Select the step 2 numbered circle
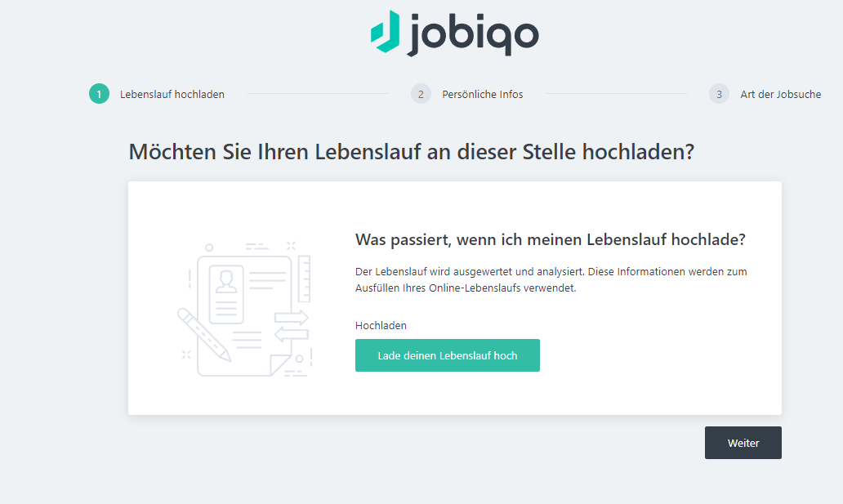 coord(421,94)
